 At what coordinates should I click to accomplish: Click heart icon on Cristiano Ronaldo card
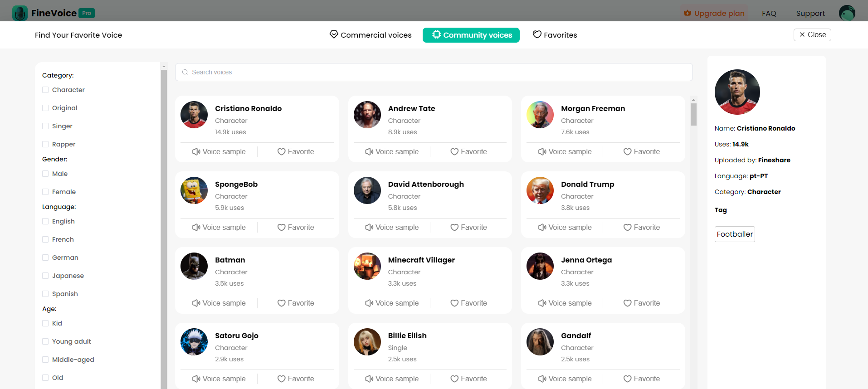(281, 151)
